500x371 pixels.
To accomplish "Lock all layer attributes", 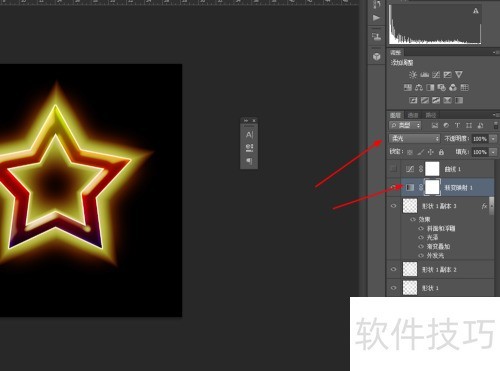I will [441, 152].
